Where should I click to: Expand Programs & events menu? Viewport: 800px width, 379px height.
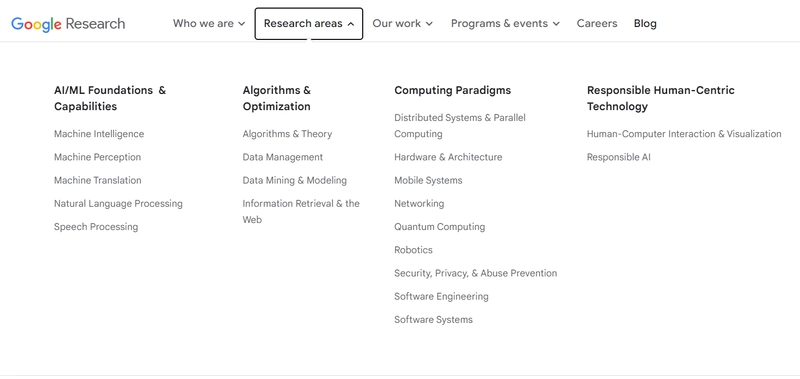point(505,23)
